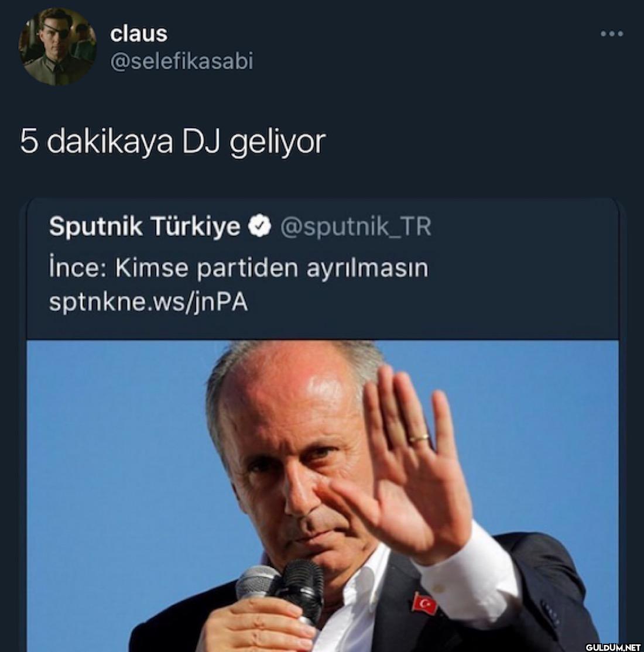Open the quoted tweet's photo
The height and width of the screenshot is (652, 644).
323,496
